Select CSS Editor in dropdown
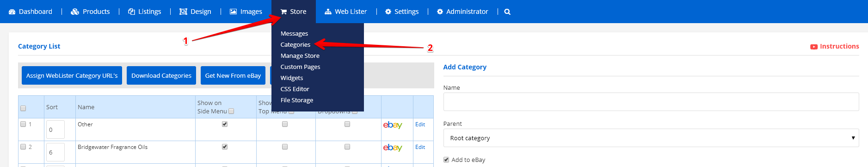This screenshot has height=167, width=868. tap(295, 89)
